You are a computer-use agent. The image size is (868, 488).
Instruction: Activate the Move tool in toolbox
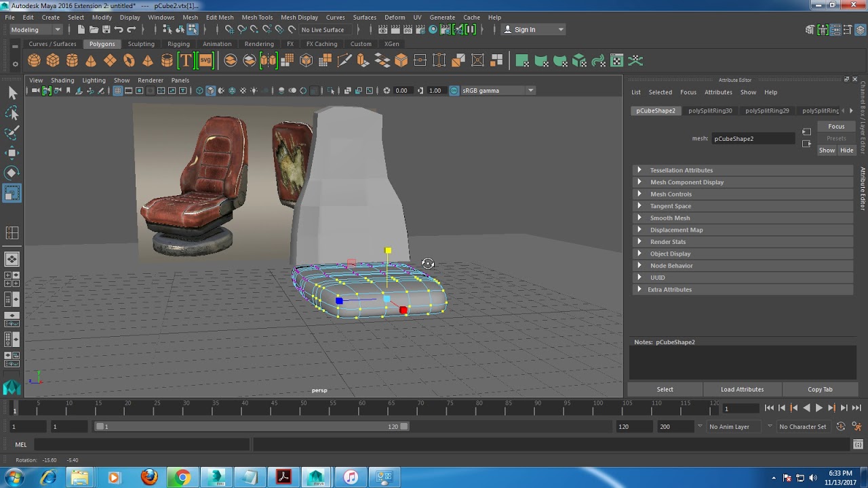pos(12,153)
